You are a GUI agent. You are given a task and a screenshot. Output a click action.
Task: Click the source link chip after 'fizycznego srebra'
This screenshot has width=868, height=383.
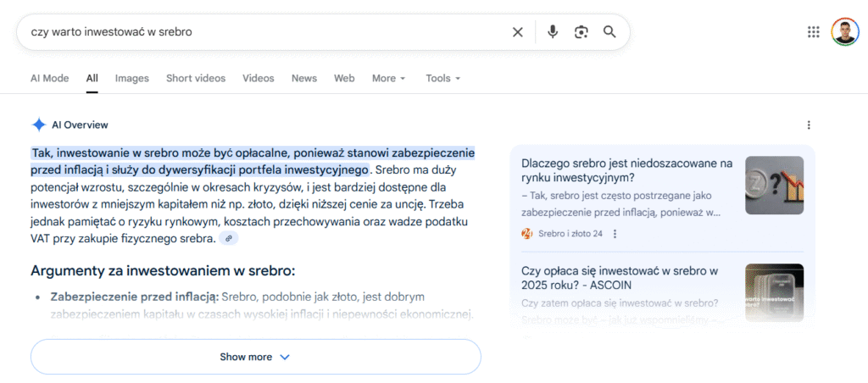coord(229,239)
